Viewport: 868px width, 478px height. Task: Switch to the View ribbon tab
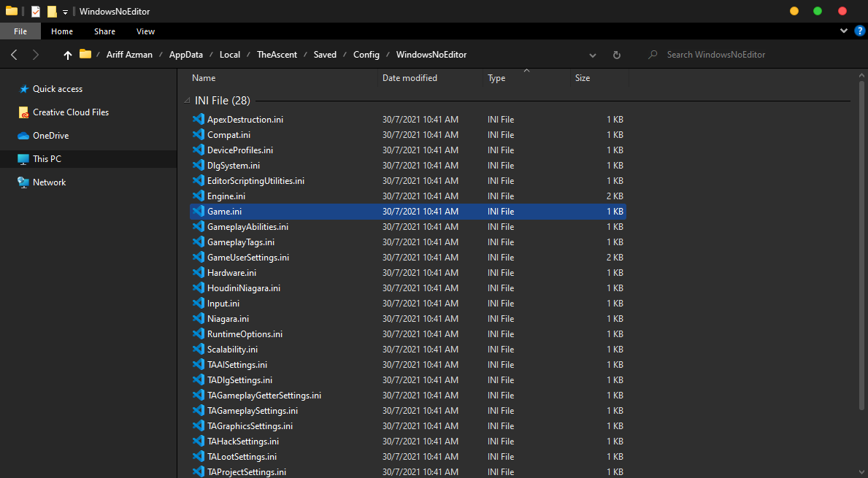tap(145, 31)
